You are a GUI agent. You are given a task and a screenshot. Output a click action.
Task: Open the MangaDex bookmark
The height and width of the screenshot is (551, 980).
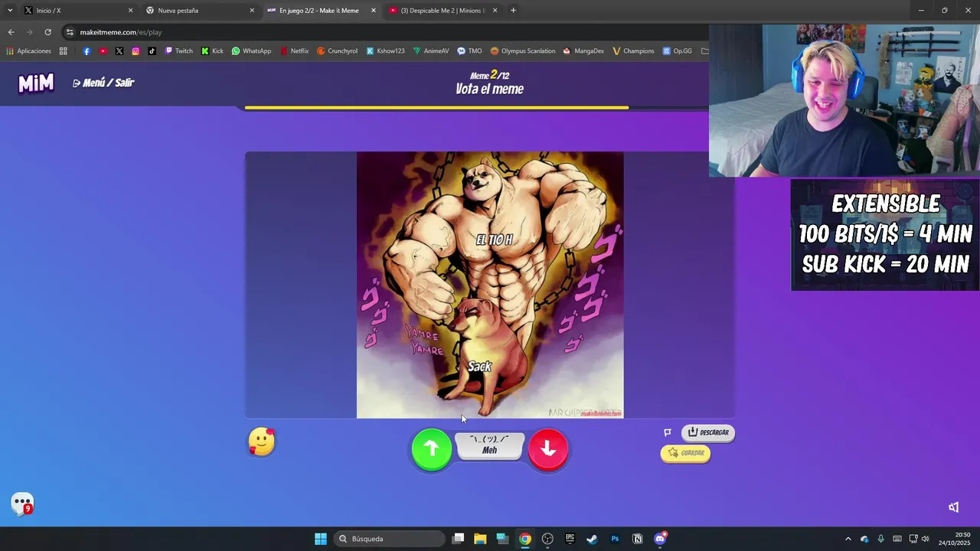point(583,51)
